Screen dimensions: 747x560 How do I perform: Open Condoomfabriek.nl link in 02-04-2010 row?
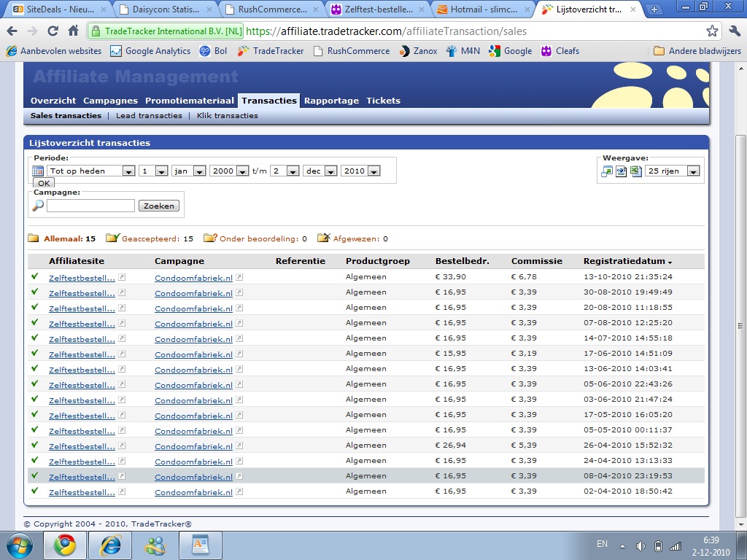(193, 492)
